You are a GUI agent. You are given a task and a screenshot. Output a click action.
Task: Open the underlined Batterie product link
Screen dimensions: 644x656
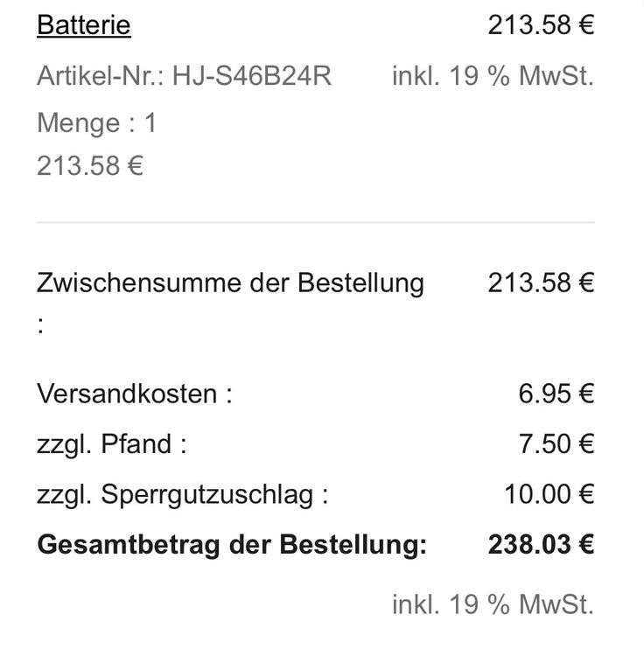click(x=84, y=25)
